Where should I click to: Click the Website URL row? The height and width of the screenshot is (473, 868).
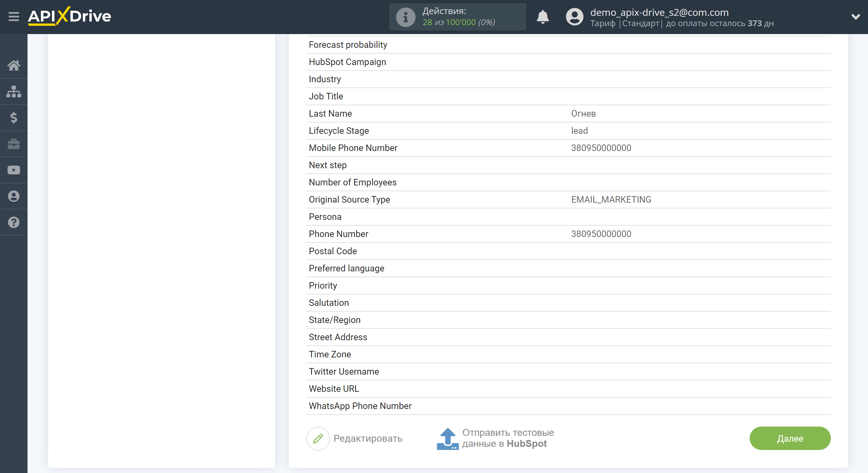(x=568, y=389)
